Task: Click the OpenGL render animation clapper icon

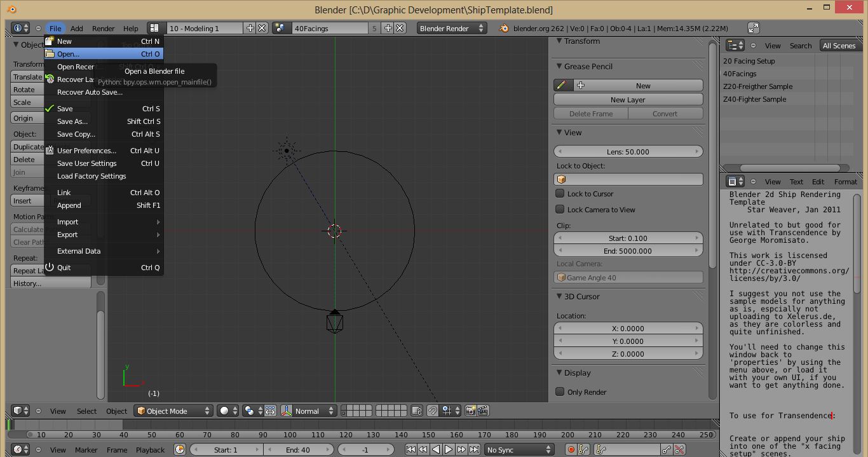Action: tap(483, 411)
